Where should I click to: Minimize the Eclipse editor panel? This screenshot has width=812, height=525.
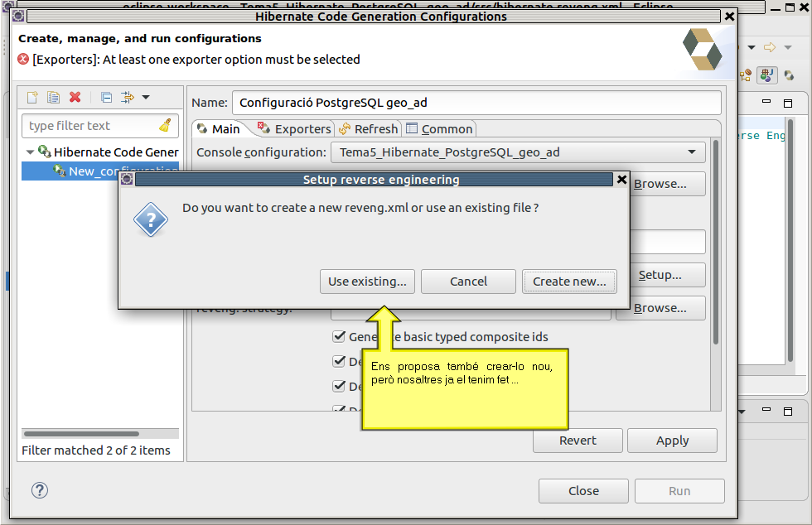(x=766, y=102)
